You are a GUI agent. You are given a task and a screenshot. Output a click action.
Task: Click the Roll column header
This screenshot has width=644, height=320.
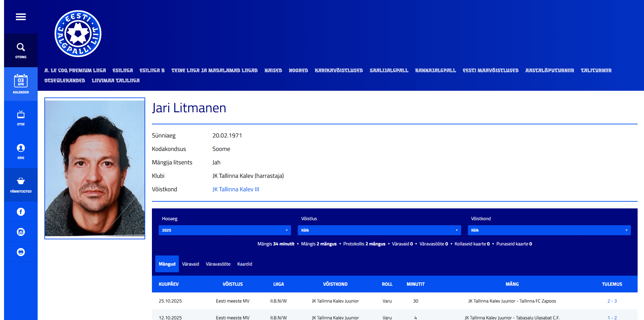[x=387, y=284]
